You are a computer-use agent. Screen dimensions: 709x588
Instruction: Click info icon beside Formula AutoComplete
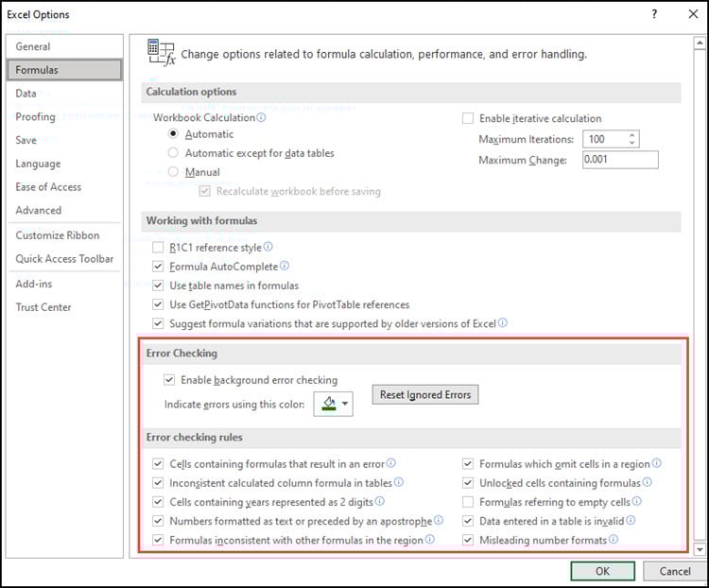(x=285, y=266)
